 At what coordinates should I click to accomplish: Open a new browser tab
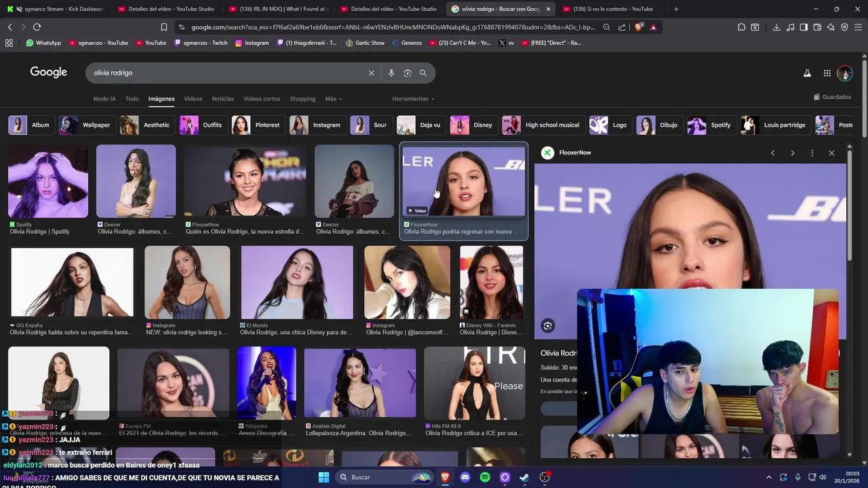676,9
